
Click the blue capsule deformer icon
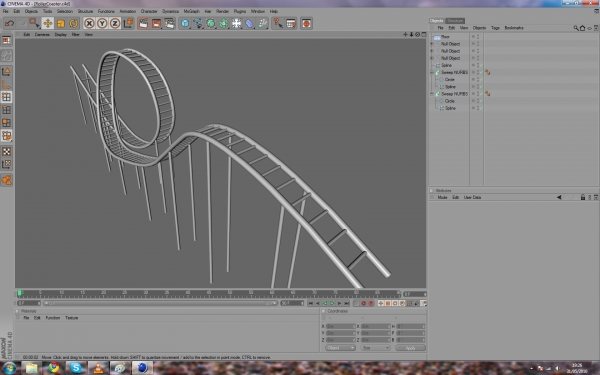pyautogui.click(x=249, y=23)
